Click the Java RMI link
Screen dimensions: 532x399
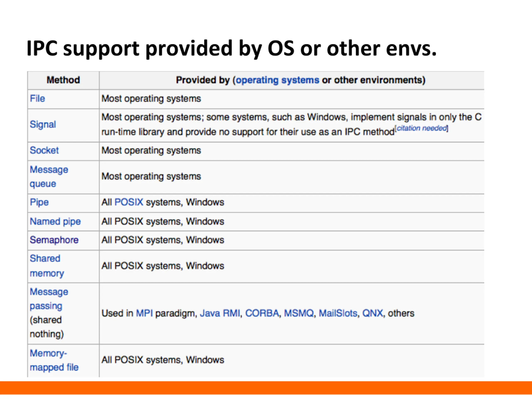tap(220, 313)
